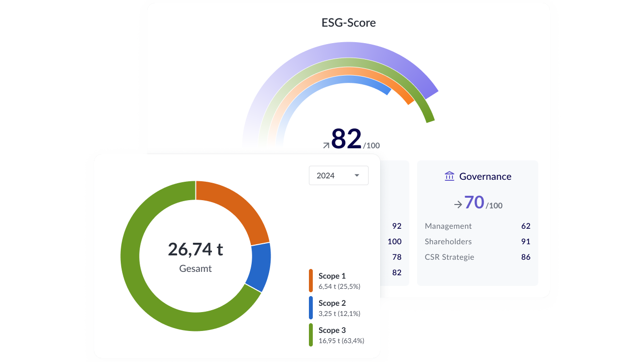Click the Shareholders value 91

pos(526,242)
